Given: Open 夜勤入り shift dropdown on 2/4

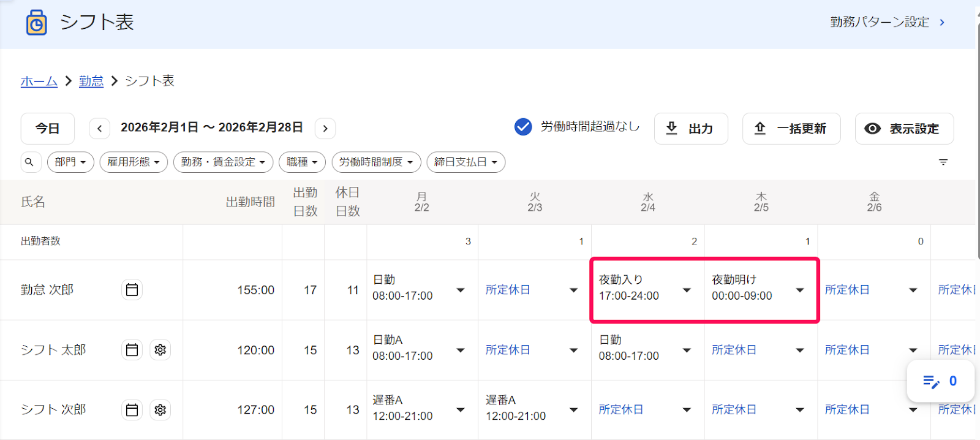Looking at the screenshot, I should pyautogui.click(x=687, y=290).
